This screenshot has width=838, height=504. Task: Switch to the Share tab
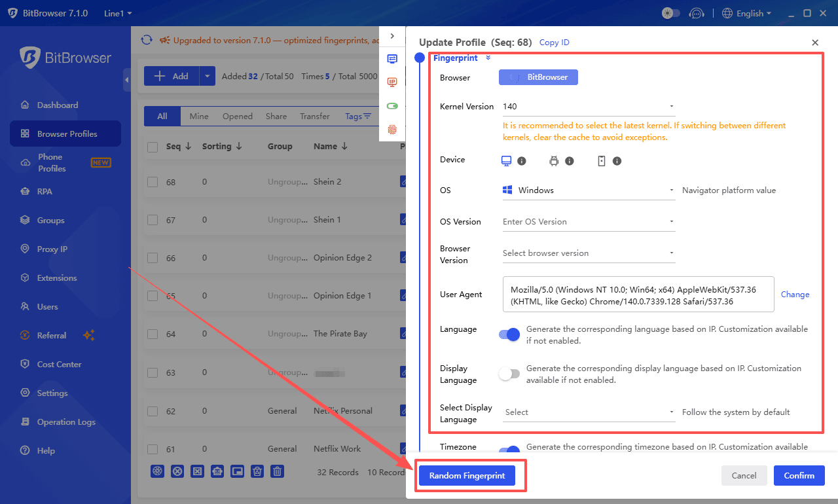[276, 117]
